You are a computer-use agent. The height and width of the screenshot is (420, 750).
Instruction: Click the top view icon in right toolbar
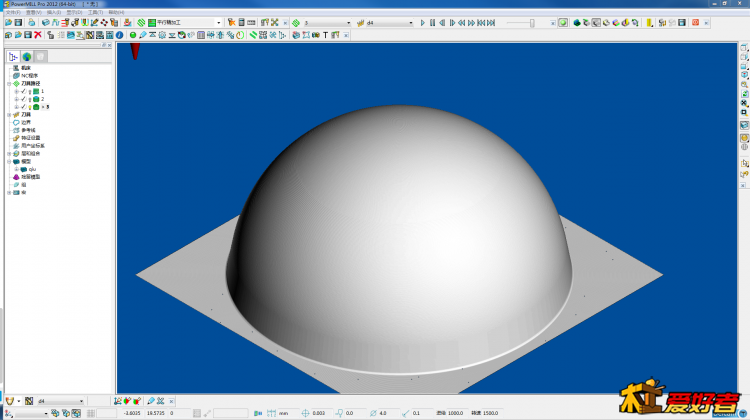click(x=744, y=47)
